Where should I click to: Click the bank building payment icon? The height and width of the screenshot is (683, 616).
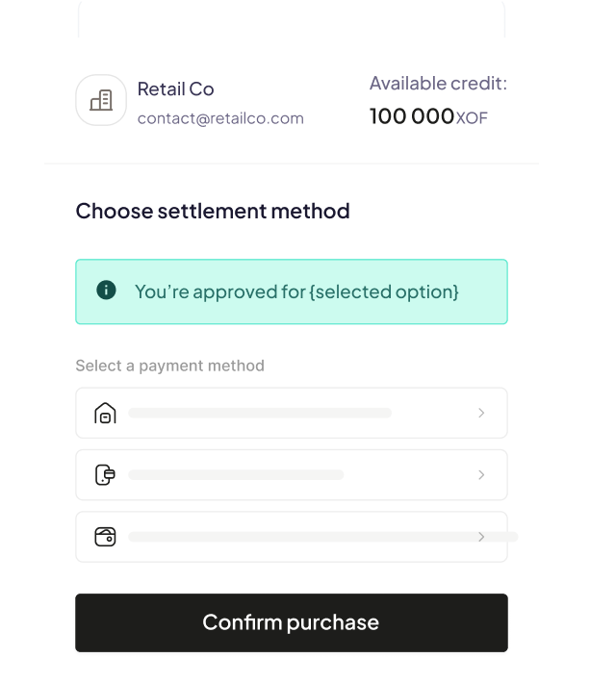(x=105, y=414)
